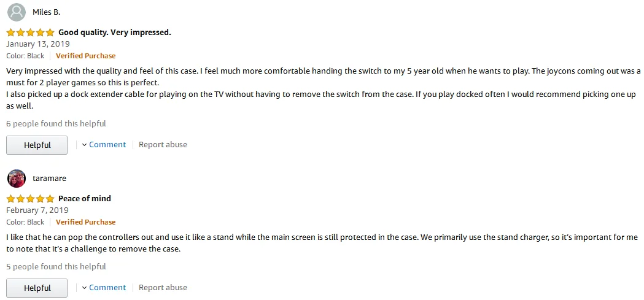Image resolution: width=644 pixels, height=300 pixels.
Task: Click Miles B. default avatar icon
Action: [x=17, y=12]
